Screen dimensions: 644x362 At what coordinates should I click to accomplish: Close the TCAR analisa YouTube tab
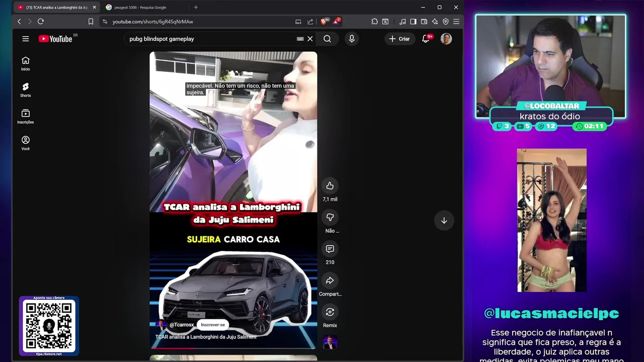click(x=94, y=7)
